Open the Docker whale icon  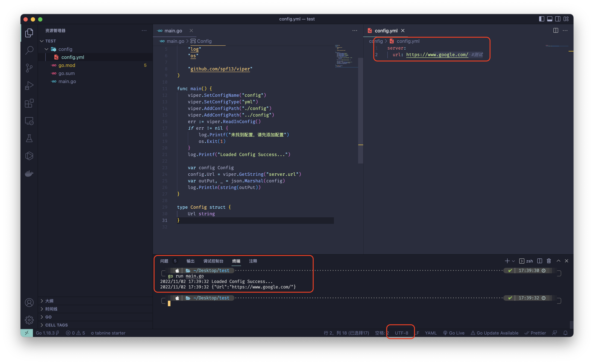point(29,173)
